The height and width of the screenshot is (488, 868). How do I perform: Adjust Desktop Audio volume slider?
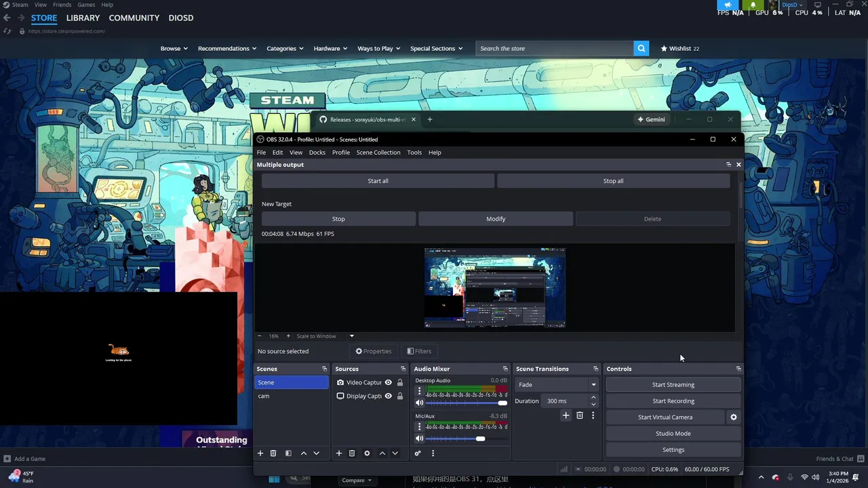pos(467,403)
